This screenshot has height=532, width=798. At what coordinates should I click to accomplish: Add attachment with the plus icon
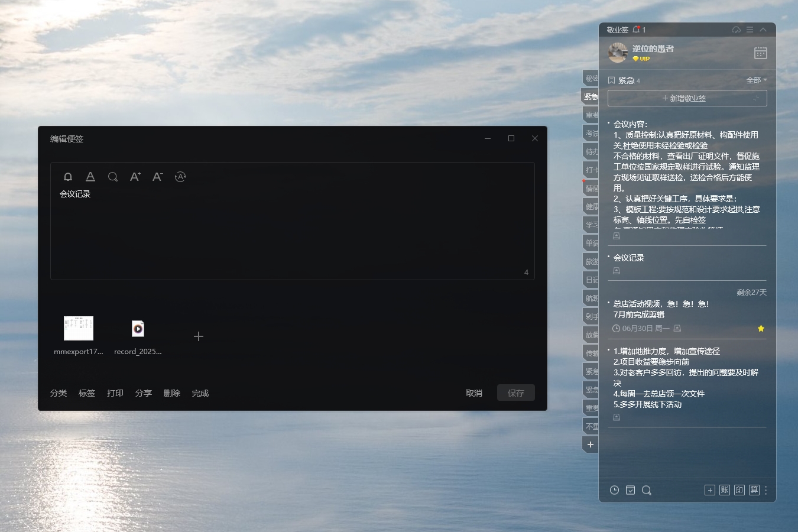pyautogui.click(x=199, y=336)
